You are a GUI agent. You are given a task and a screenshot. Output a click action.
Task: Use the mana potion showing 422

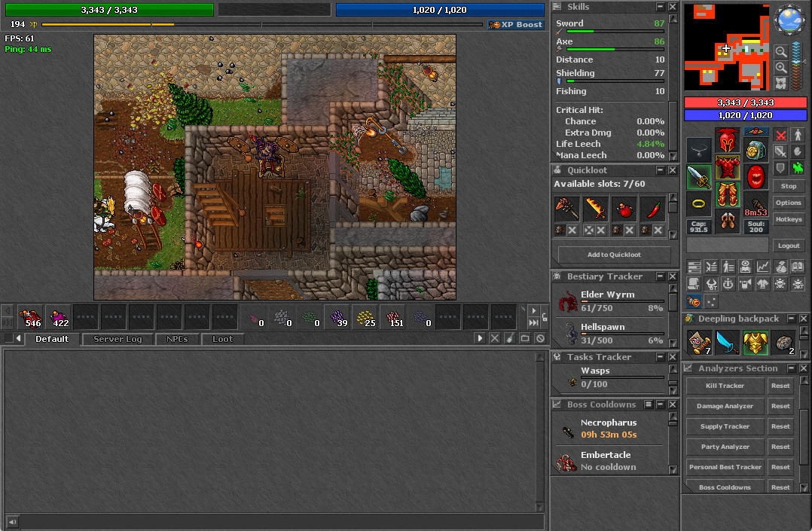(58, 317)
